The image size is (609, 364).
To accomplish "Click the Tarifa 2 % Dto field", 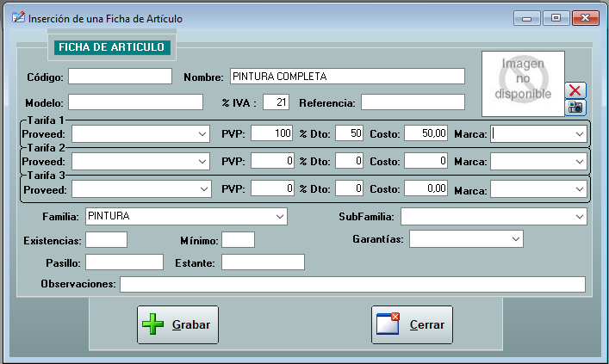I will 349,161.
